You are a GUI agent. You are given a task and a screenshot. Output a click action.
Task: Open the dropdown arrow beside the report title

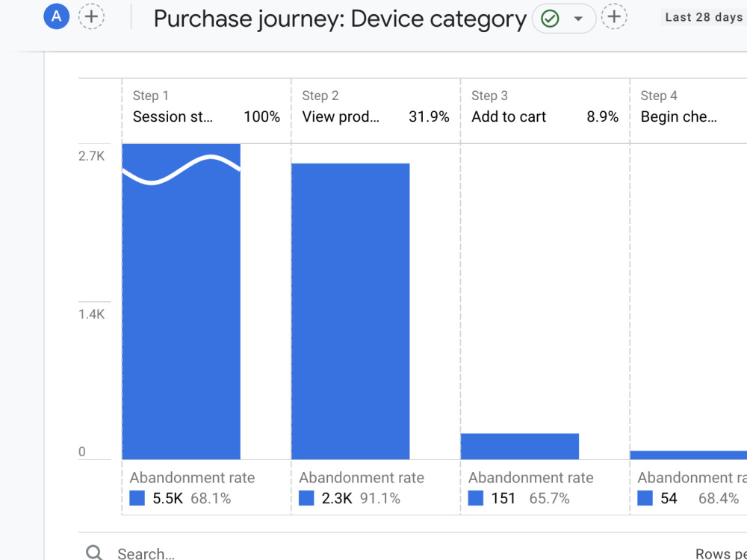coord(578,19)
